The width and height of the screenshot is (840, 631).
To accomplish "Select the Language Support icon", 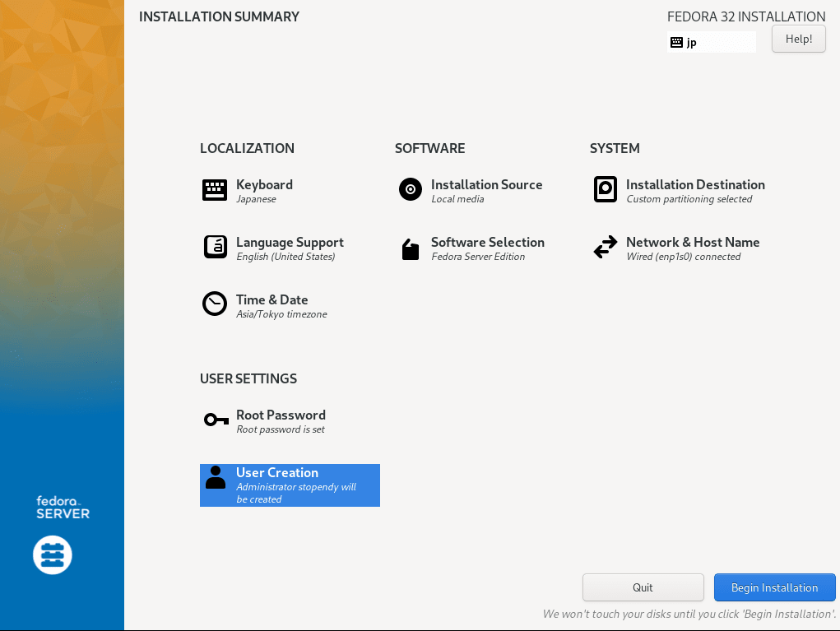I will (x=214, y=247).
